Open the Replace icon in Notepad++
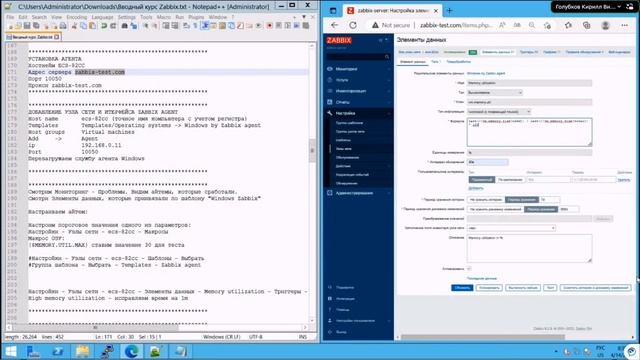 (134, 26)
